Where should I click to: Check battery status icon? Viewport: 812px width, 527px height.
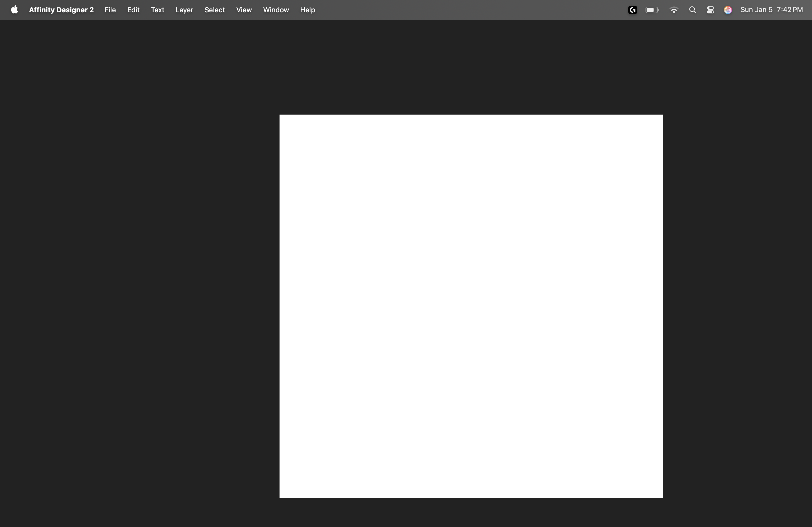click(652, 10)
